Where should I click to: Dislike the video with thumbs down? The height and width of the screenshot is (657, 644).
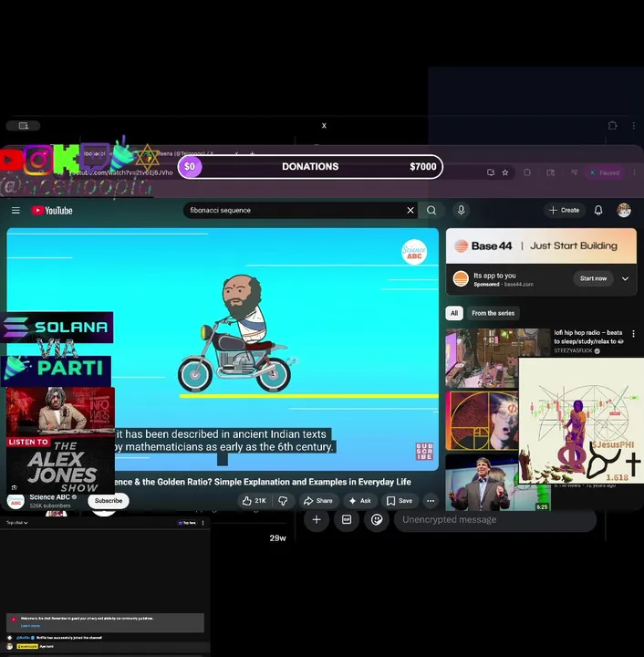(283, 501)
